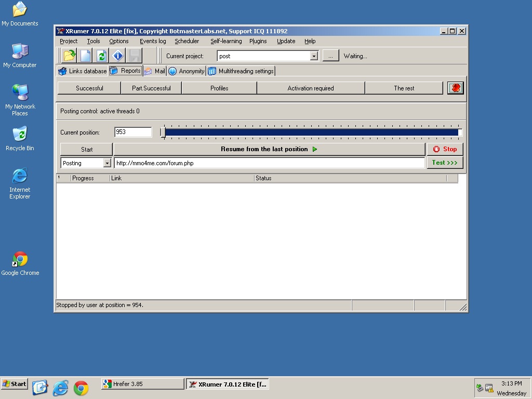This screenshot has width=532, height=399.
Task: Open the Posting mode dropdown
Action: pos(107,163)
